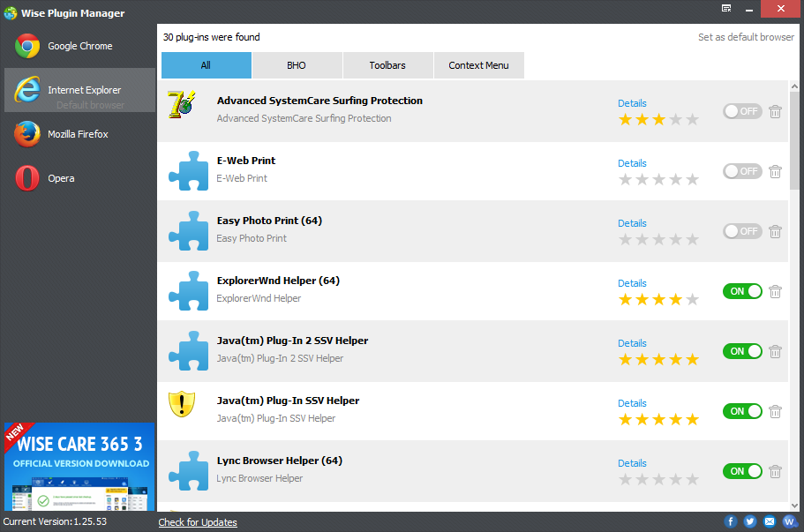Switch to the Toolbars tab
The width and height of the screenshot is (804, 532).
pos(387,65)
